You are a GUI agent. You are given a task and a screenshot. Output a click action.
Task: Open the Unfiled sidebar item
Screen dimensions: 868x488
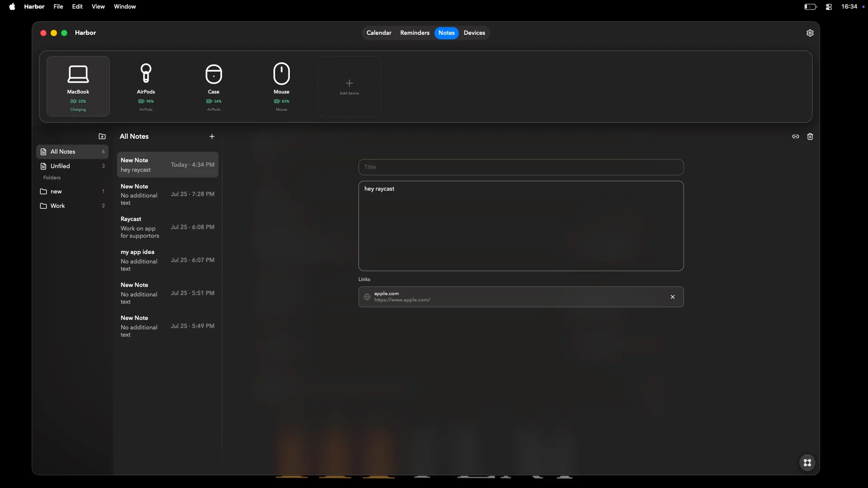[x=72, y=166]
